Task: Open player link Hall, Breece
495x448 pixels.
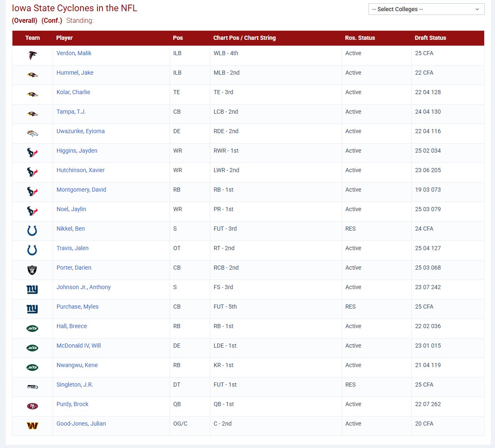Action: 72,326
